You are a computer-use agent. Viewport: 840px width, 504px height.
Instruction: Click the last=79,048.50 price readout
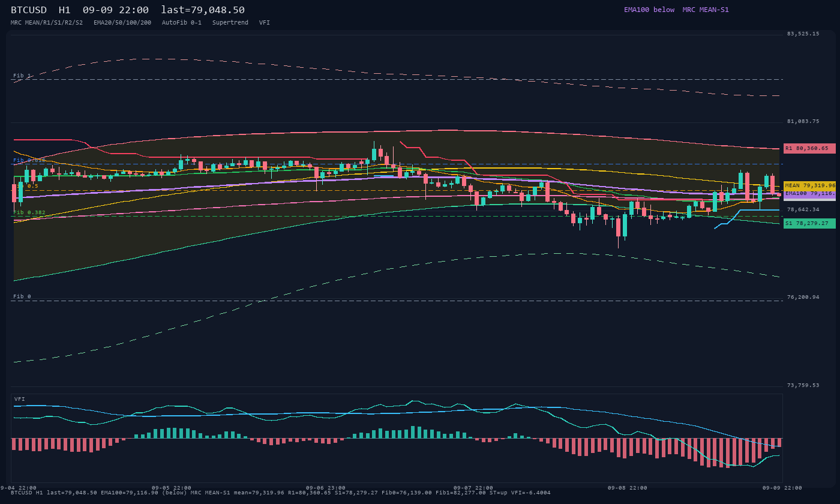[x=203, y=10]
